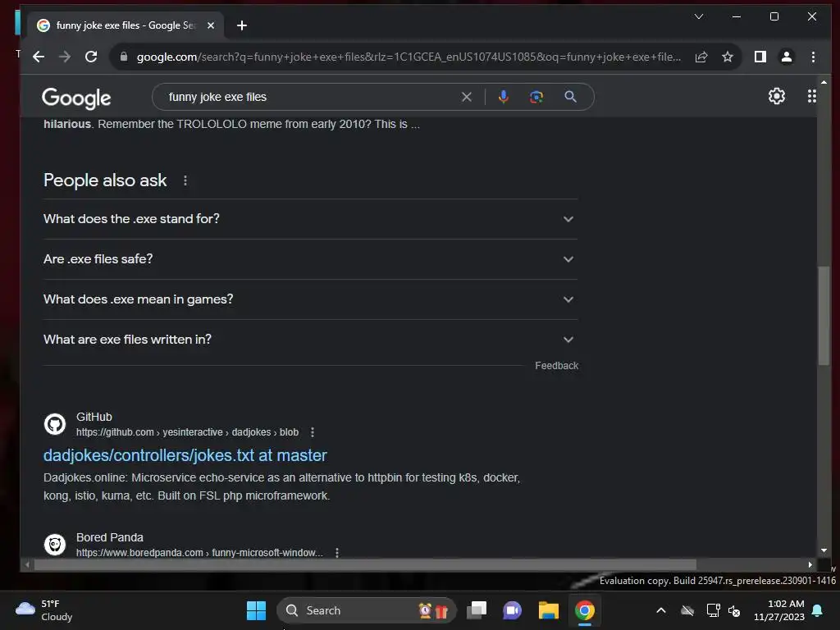This screenshot has height=630, width=840.
Task: Click the horizontal scrollbar thumb
Action: 365,564
